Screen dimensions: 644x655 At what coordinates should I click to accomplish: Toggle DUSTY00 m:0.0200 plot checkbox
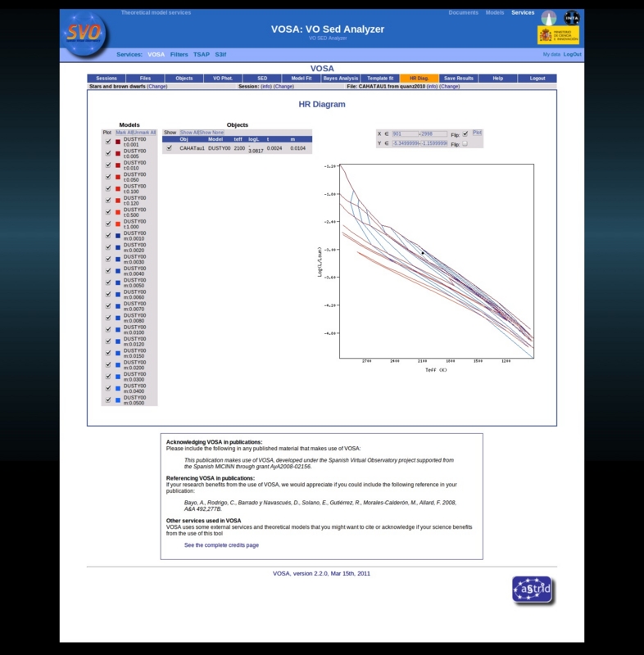coord(108,364)
